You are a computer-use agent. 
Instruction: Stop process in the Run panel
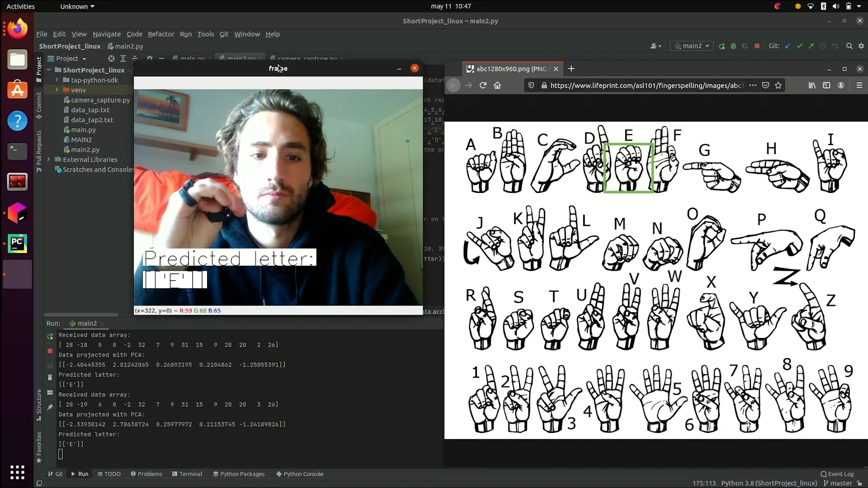tap(50, 351)
